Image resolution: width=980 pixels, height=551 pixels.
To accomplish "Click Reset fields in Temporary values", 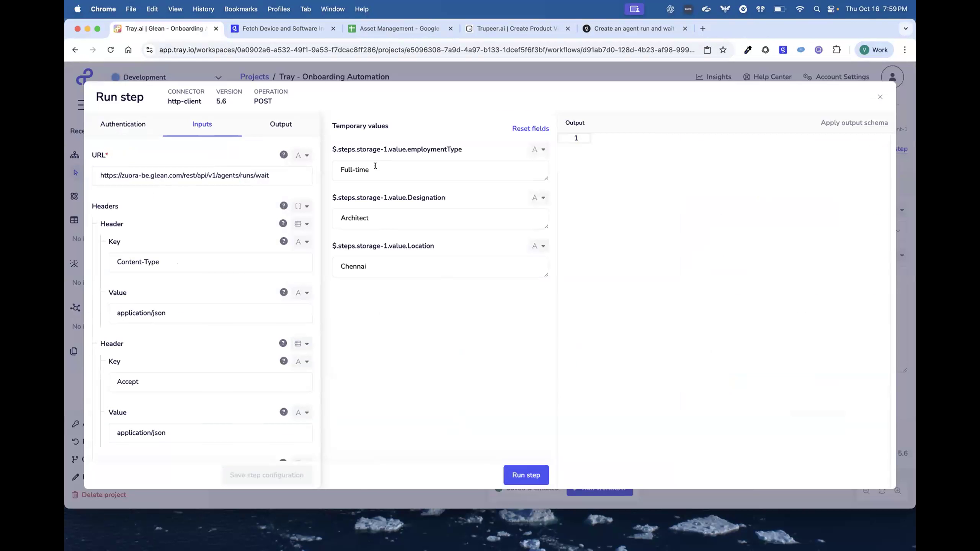I will pyautogui.click(x=530, y=129).
